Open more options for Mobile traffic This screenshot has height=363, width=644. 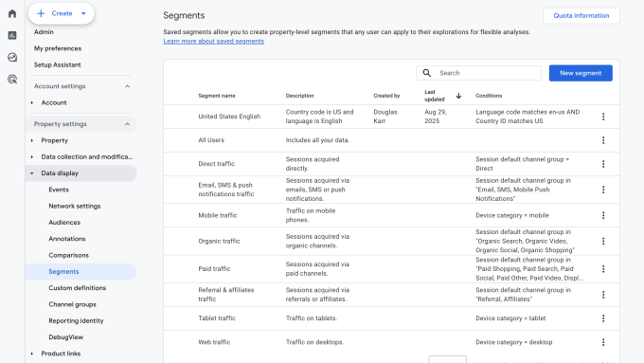click(603, 215)
